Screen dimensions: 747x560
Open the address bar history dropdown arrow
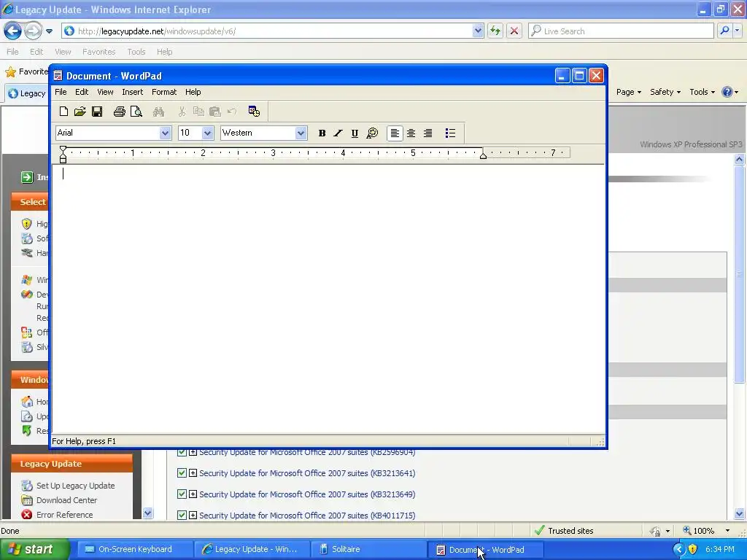tap(478, 31)
